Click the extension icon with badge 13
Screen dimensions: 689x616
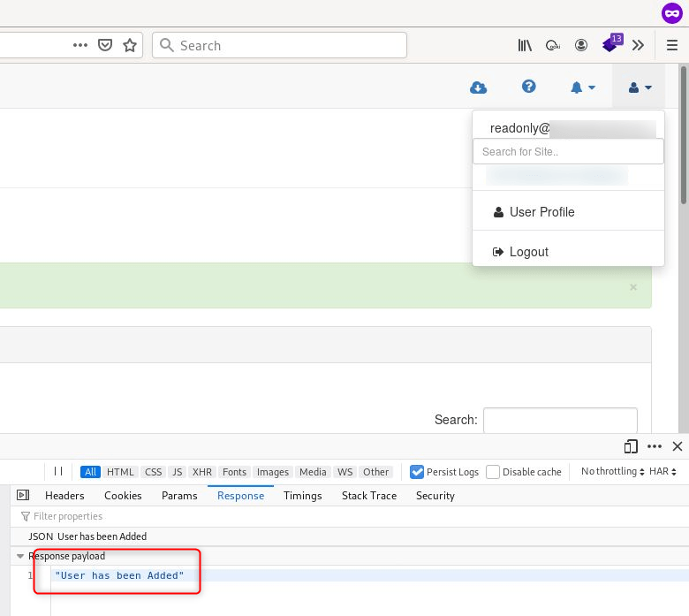[611, 44]
